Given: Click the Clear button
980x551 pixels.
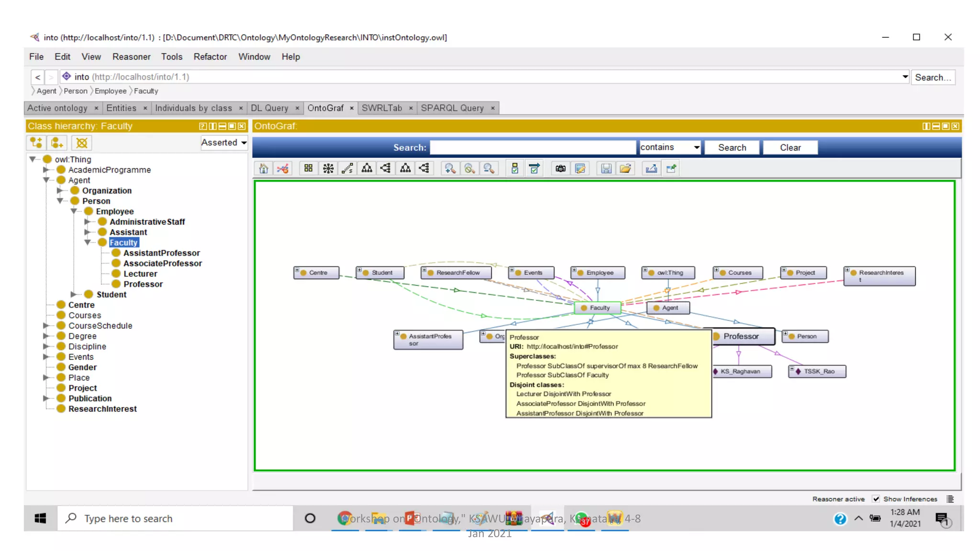Looking at the screenshot, I should click(790, 147).
